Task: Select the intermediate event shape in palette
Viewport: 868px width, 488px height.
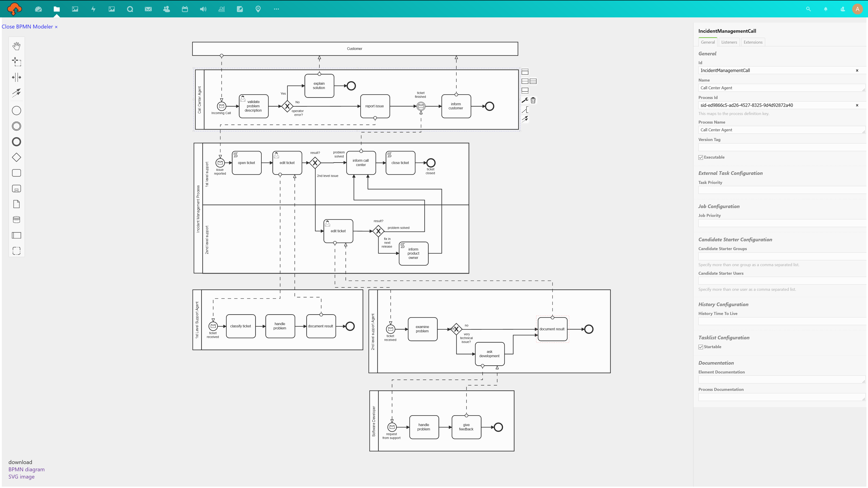Action: (16, 126)
